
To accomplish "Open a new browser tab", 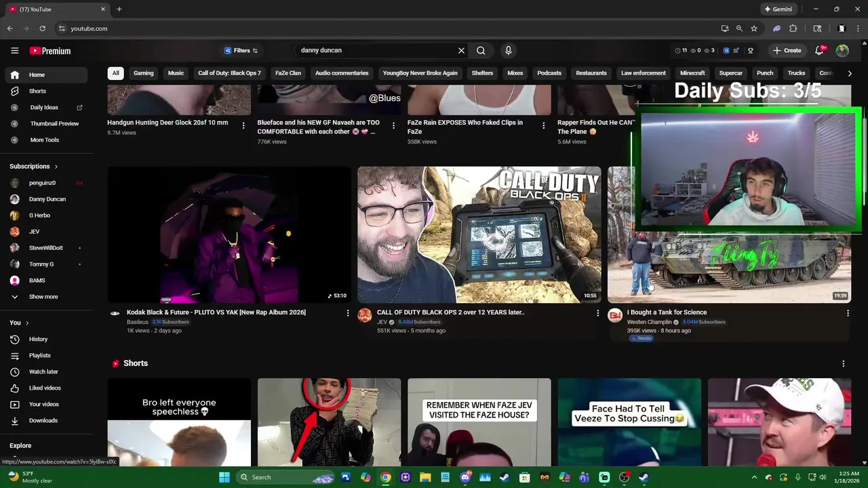I will [119, 9].
